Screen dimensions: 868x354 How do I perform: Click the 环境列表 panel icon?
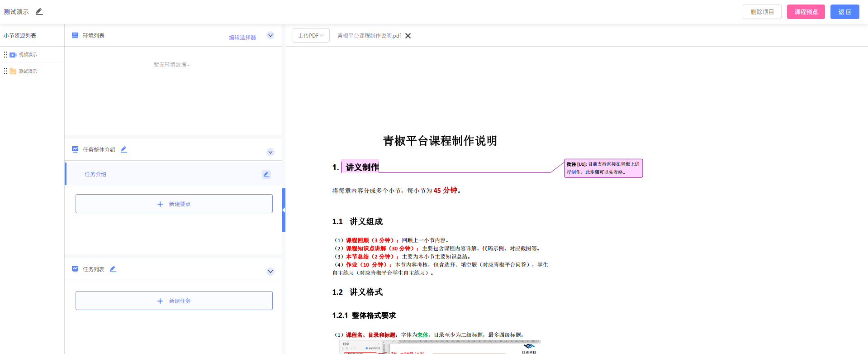pyautogui.click(x=75, y=35)
